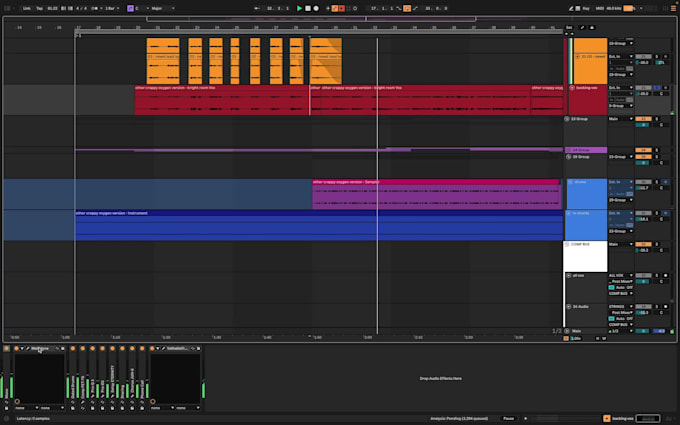The width and height of the screenshot is (680, 425).
Task: Click the Capture MIDI icon
Action: (x=349, y=8)
